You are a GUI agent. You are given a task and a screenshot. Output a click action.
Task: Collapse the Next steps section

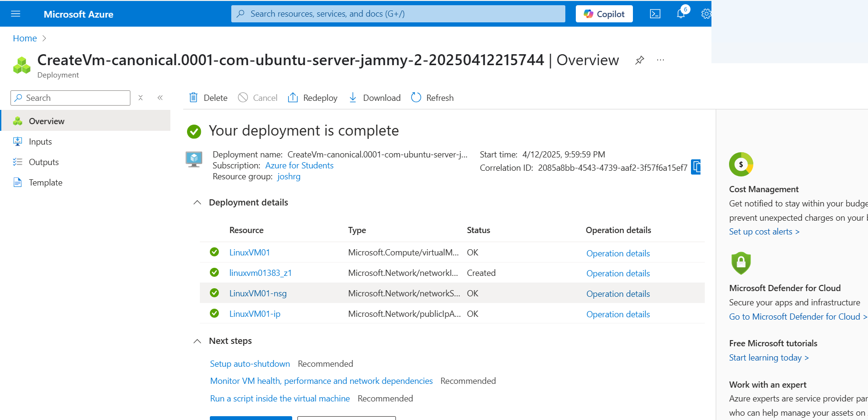pyautogui.click(x=197, y=341)
